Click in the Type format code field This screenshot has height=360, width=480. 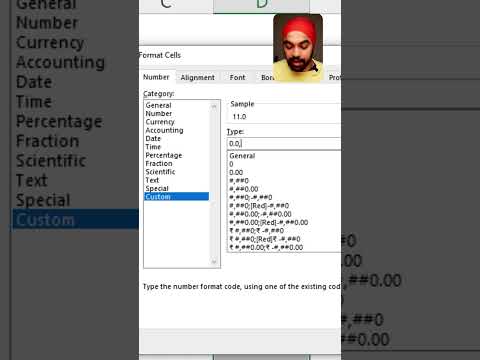(284, 144)
